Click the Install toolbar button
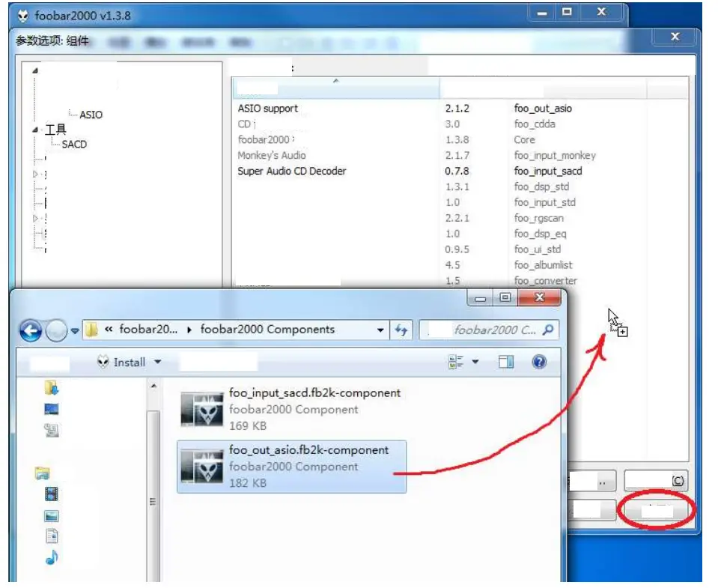Screen dimensions: 718x588 pos(122,363)
